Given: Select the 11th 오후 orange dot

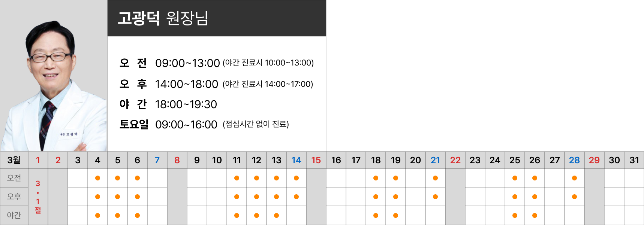Looking at the screenshot, I should pos(237,197).
